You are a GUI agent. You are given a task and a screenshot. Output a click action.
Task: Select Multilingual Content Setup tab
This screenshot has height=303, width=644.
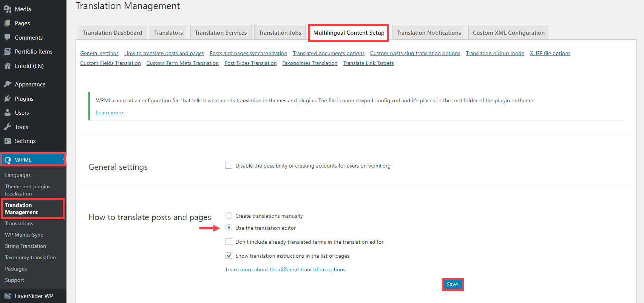(x=349, y=32)
